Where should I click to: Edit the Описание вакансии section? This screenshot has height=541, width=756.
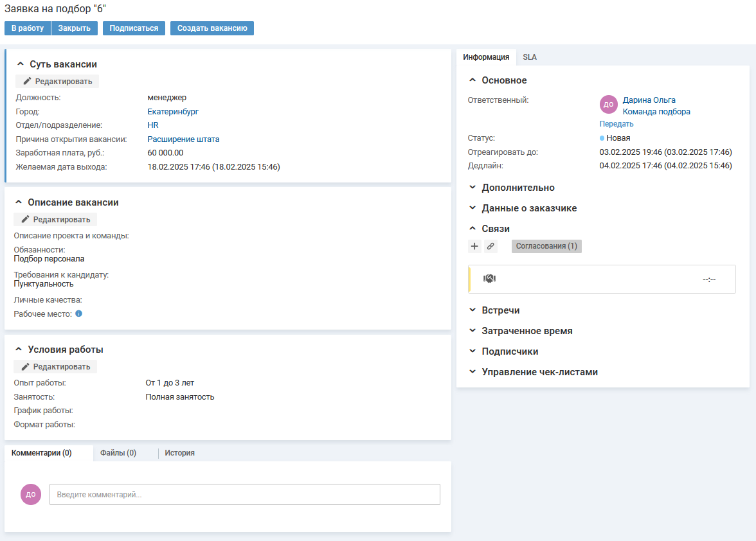click(55, 220)
